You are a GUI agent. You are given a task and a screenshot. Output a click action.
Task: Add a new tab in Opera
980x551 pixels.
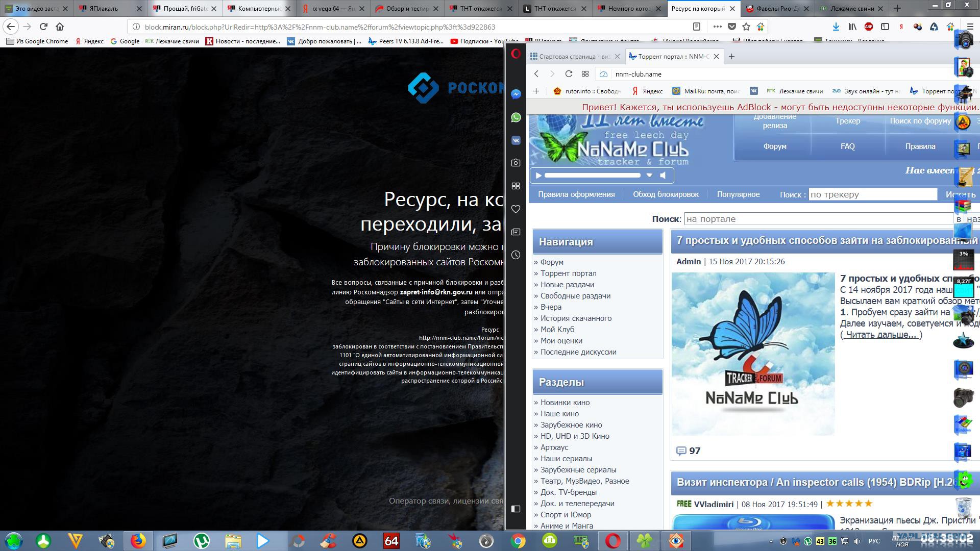731,57
